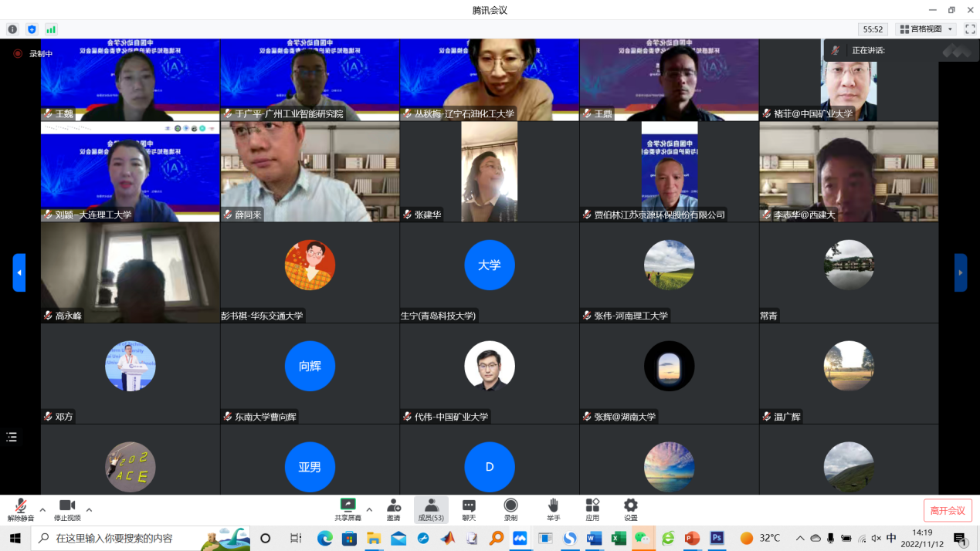Open the 设置 settings gear
The width and height of the screenshot is (980, 551).
pyautogui.click(x=631, y=509)
